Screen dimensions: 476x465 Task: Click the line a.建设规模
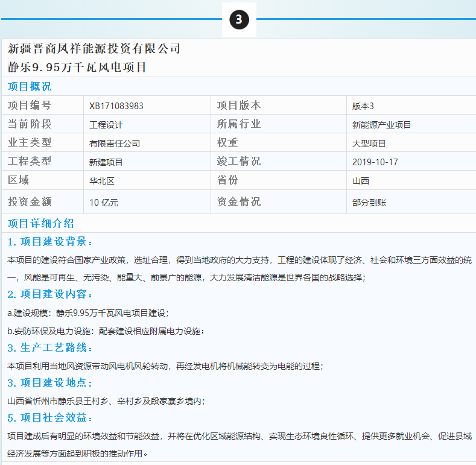pyautogui.click(x=88, y=313)
